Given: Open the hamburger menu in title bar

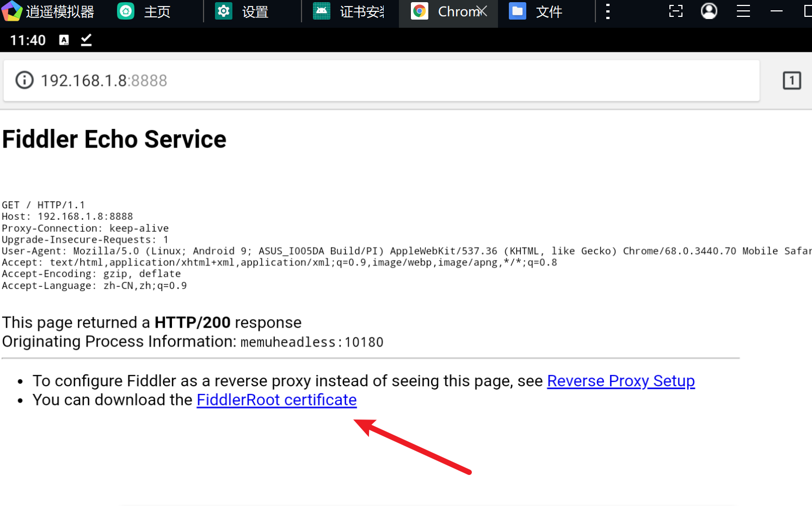Looking at the screenshot, I should coord(743,11).
